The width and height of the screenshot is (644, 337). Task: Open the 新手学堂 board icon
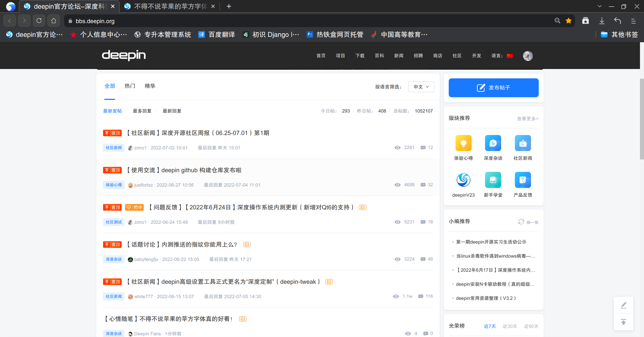click(493, 180)
